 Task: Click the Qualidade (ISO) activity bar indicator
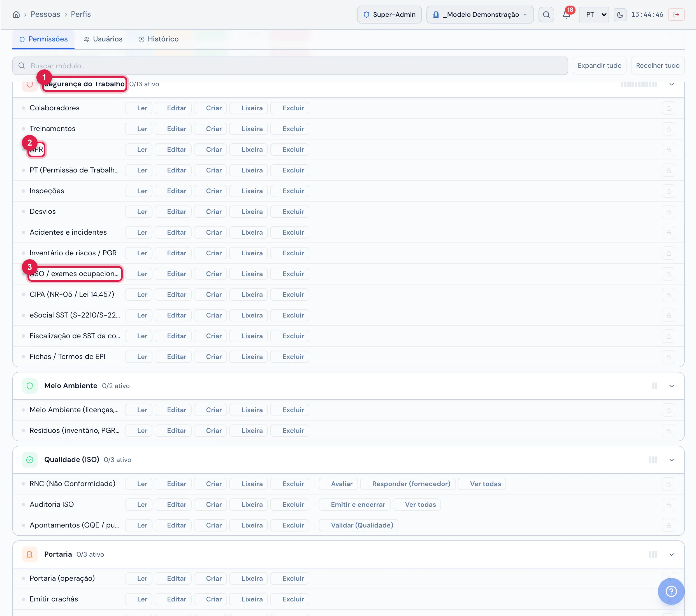[x=652, y=460]
